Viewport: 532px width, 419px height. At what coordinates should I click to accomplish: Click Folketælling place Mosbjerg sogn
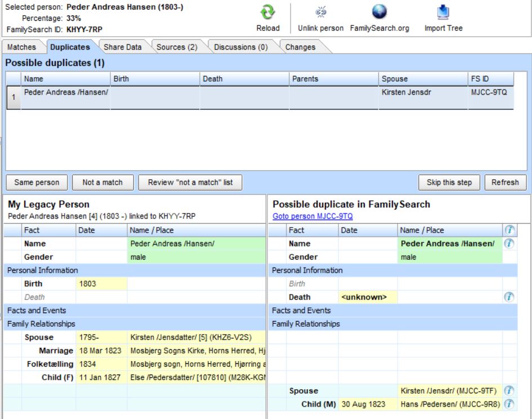coord(196,364)
